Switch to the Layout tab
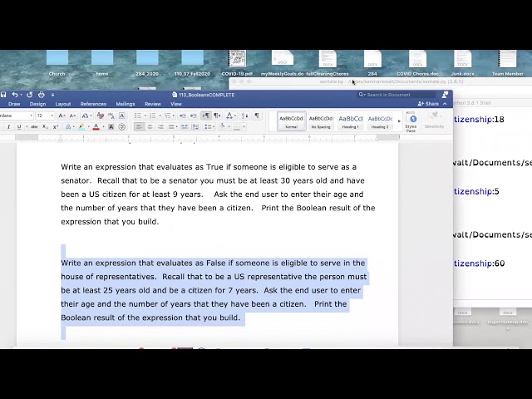This screenshot has height=399, width=532. pos(63,104)
